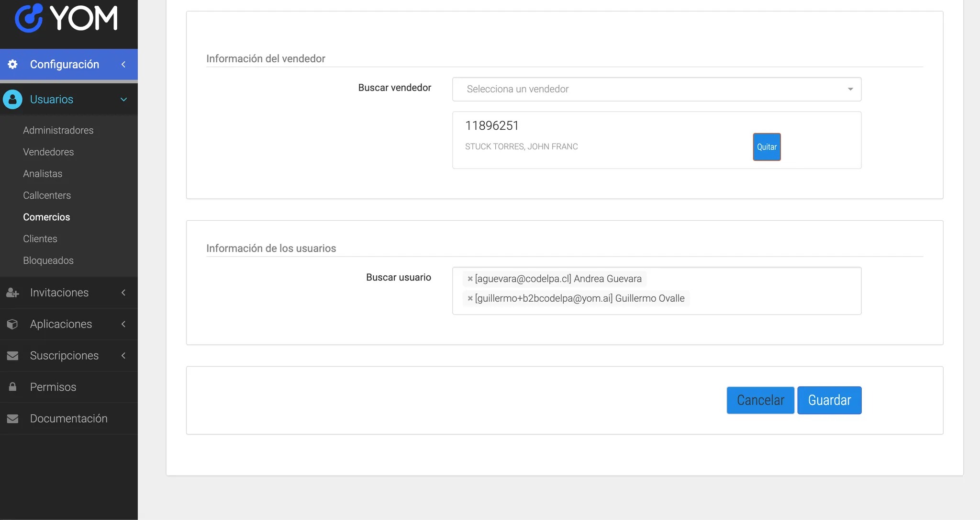This screenshot has width=980, height=520.
Task: Go to Clientes in the sidebar
Action: (x=40, y=238)
